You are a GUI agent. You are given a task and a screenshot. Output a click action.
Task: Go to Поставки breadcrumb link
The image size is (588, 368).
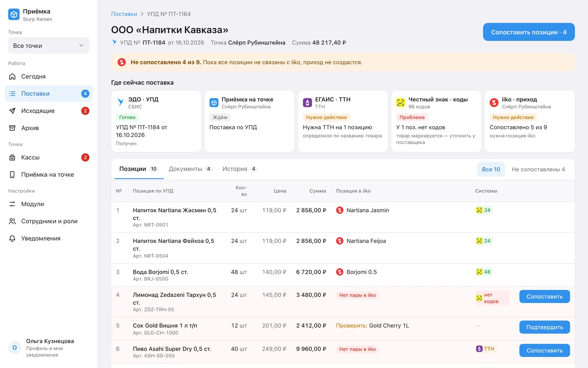[x=124, y=14]
